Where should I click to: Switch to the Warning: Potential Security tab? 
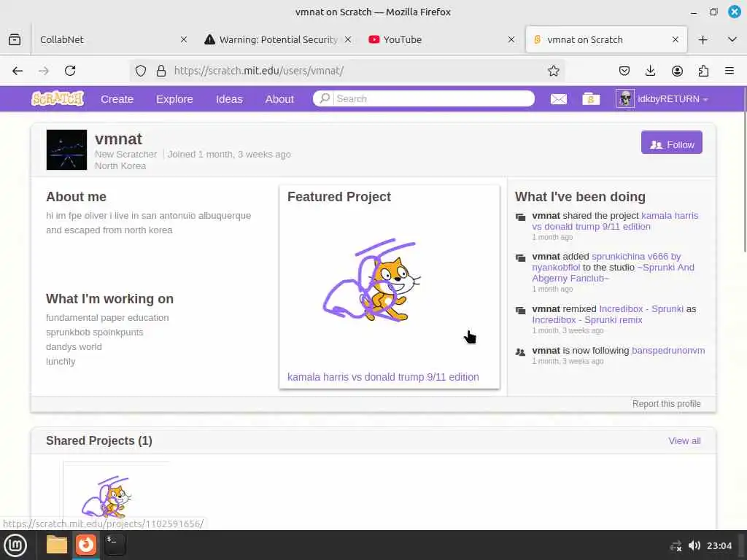(279, 39)
